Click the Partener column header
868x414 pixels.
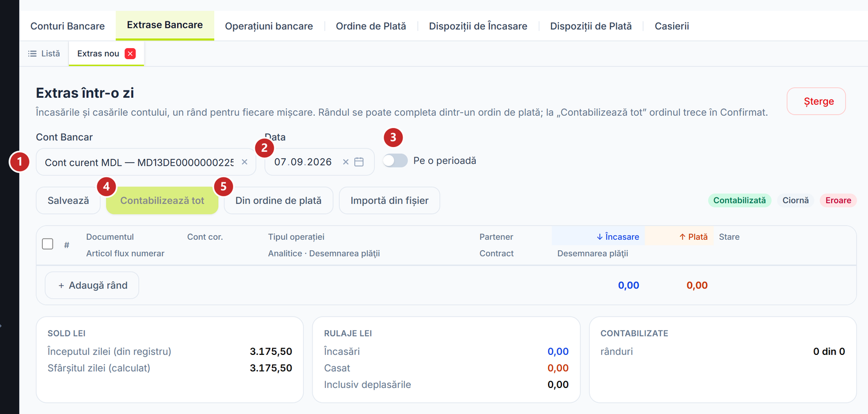tap(496, 237)
